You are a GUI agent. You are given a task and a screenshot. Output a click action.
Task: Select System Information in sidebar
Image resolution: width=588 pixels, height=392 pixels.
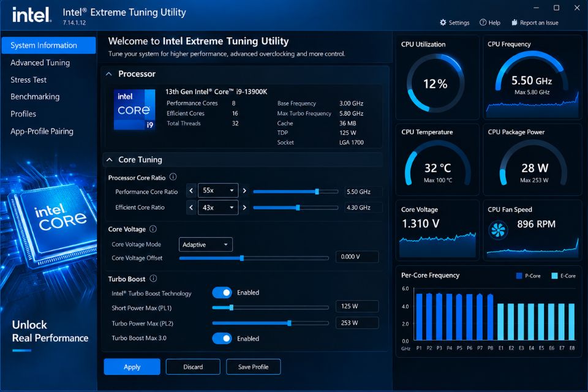pyautogui.click(x=49, y=45)
